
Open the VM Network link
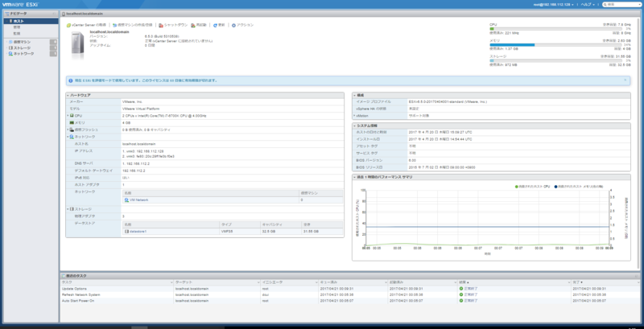point(138,199)
